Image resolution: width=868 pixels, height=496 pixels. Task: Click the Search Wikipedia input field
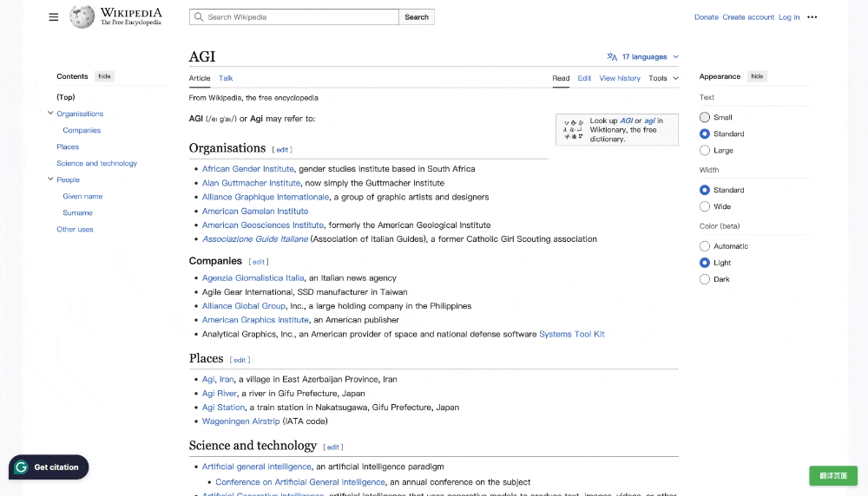click(294, 17)
